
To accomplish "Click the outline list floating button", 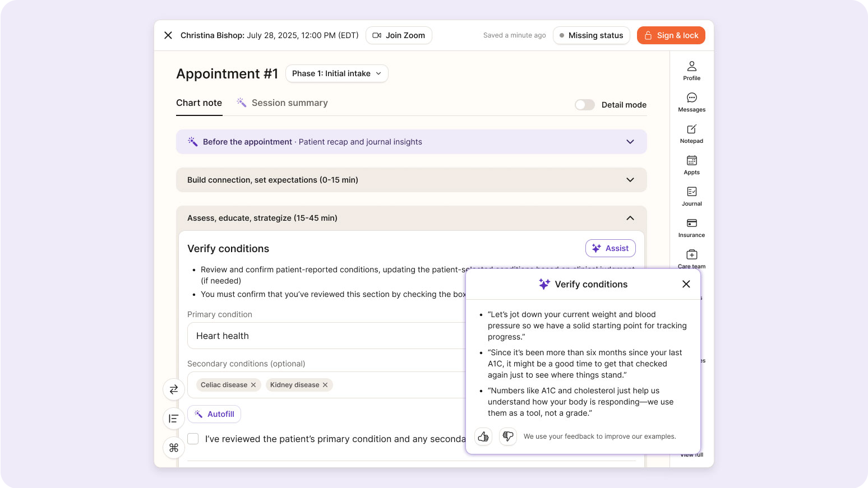I will click(174, 419).
